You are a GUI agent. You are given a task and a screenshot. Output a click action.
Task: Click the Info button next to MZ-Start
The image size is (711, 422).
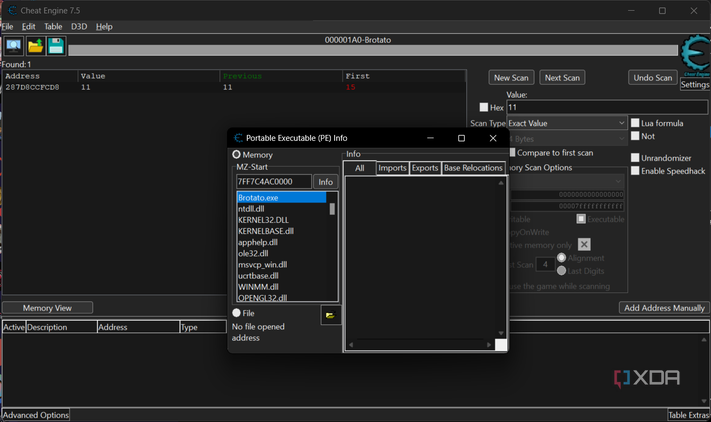coord(325,182)
